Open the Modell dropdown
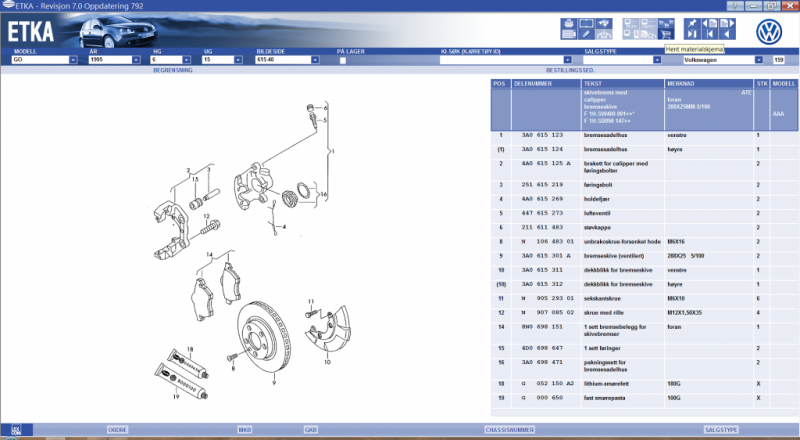This screenshot has height=440, width=800. [x=74, y=60]
